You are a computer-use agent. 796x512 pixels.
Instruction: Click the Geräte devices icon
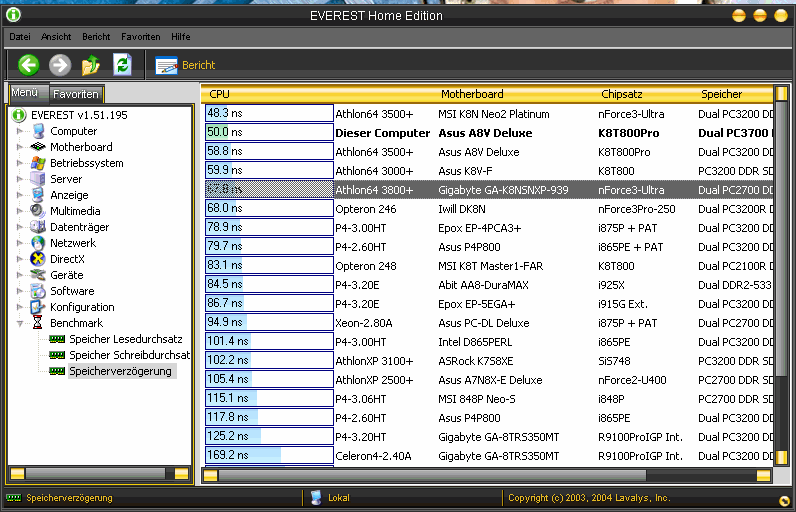(38, 275)
